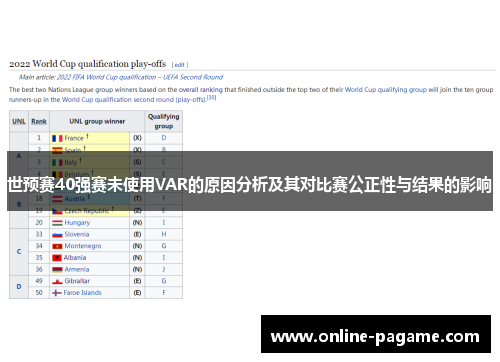Open the Faroe Islands team link

click(83, 293)
